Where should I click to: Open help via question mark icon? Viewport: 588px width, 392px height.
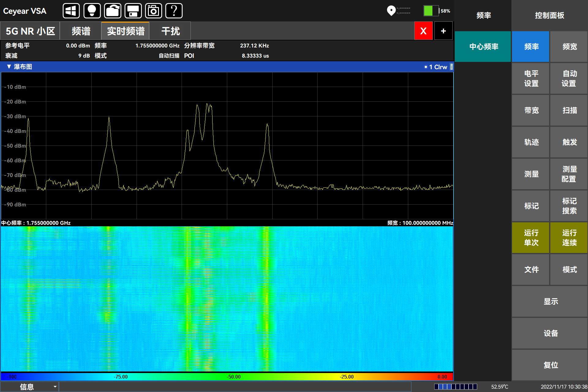[x=174, y=11]
